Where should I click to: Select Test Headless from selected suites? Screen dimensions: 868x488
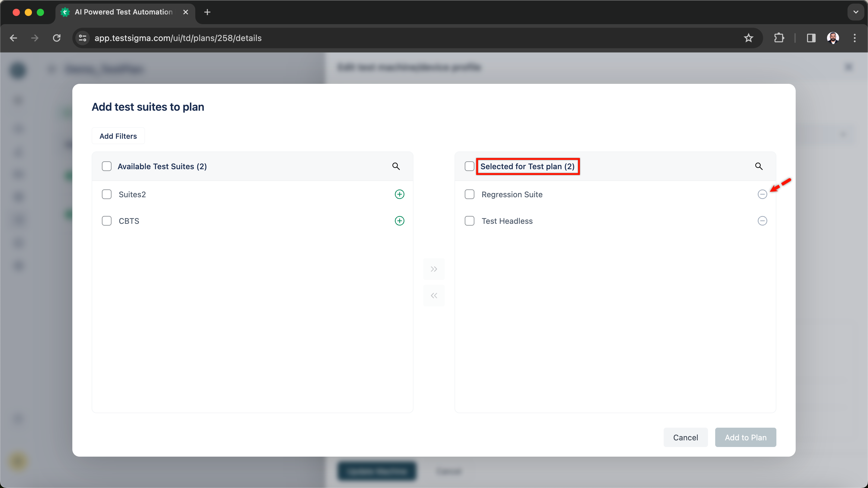(x=470, y=221)
